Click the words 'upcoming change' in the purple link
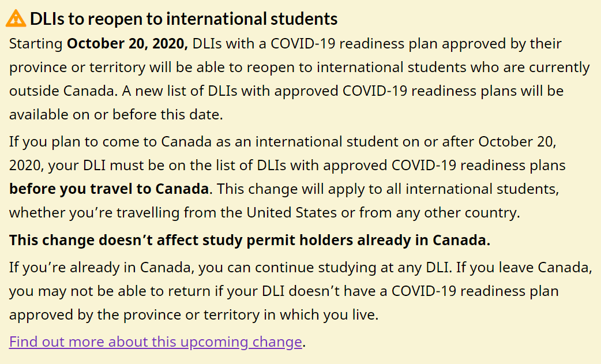Image resolution: width=601 pixels, height=364 pixels. 241,342
